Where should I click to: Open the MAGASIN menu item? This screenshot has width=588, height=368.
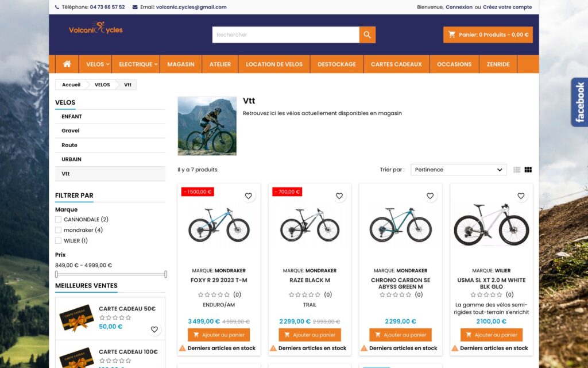tap(181, 64)
